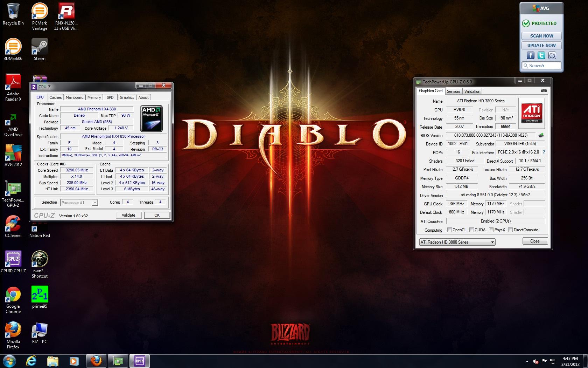Click Bus Interface question mark in GPU-Z
Screen dimensions: 588x368
[544, 152]
